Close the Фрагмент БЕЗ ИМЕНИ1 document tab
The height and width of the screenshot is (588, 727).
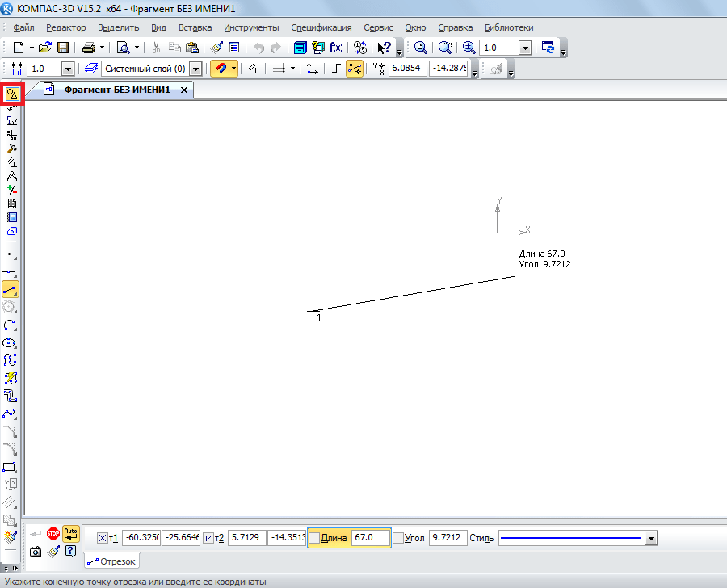pyautogui.click(x=184, y=90)
